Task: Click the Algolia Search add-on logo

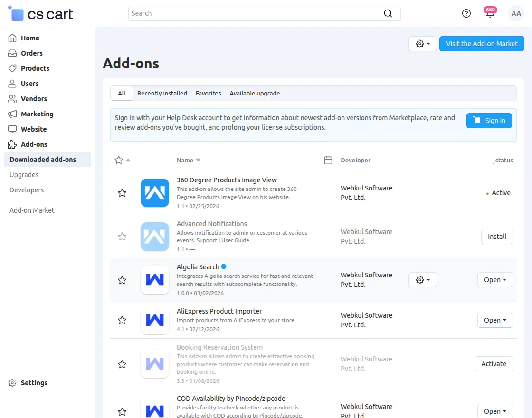Action: pos(155,280)
